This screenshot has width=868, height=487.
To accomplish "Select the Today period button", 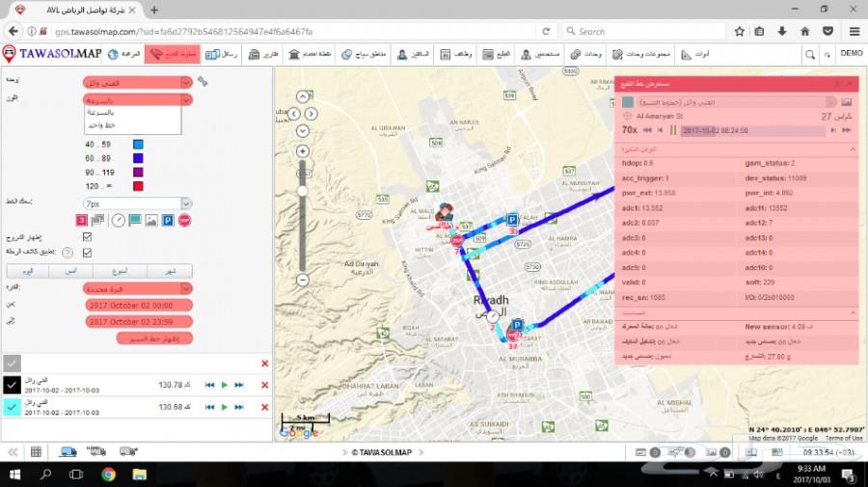I will tap(28, 271).
